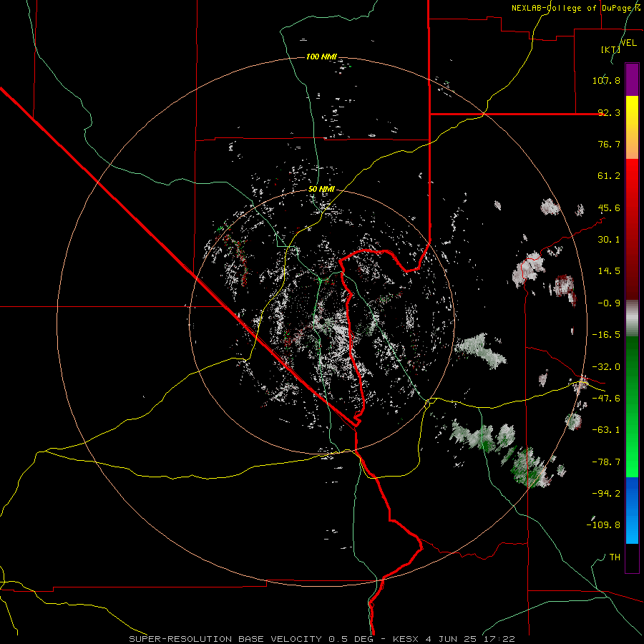Click the 30.1 velocity scale label
The height and width of the screenshot is (644, 644).
tap(609, 240)
